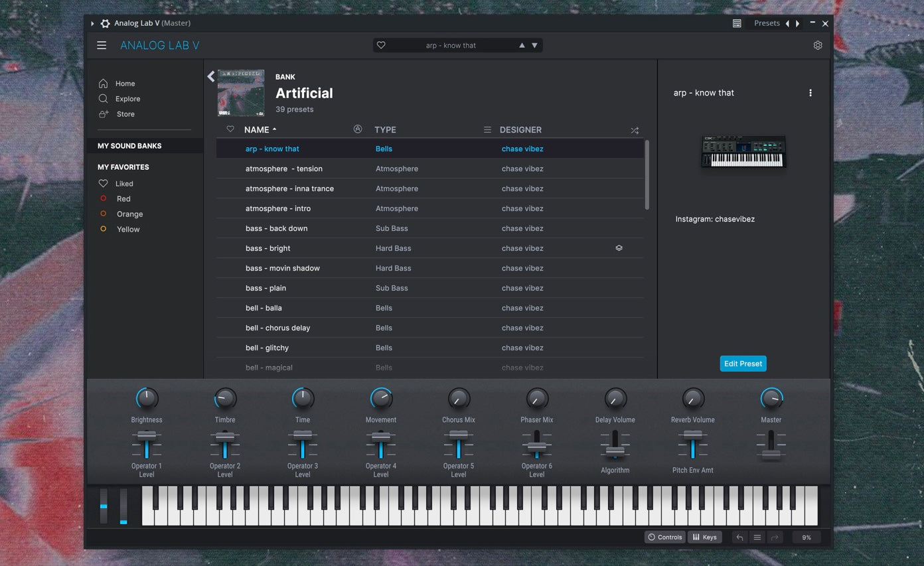Click the redo arrow in status bar
924x566 pixels.
[774, 537]
